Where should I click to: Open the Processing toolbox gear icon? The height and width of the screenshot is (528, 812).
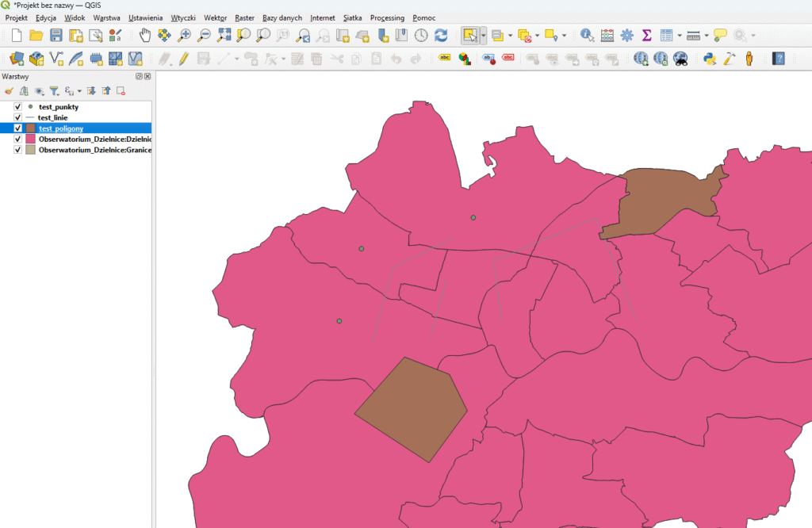(626, 35)
